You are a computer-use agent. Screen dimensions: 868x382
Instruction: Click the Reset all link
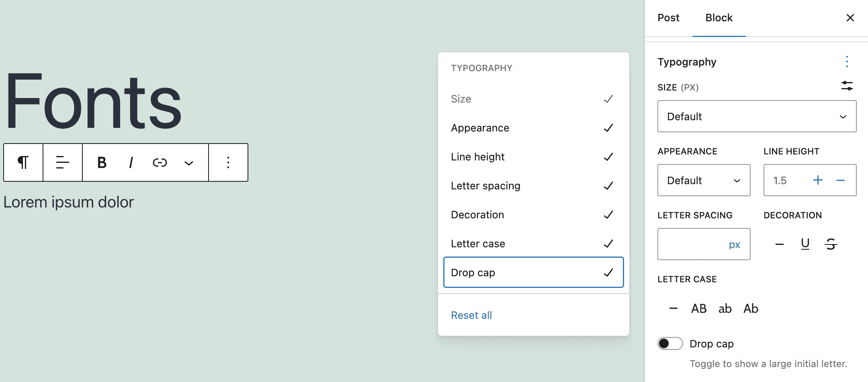click(471, 315)
